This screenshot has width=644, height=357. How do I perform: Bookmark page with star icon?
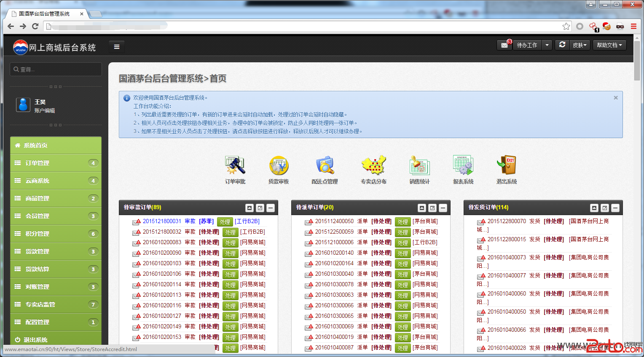pyautogui.click(x=566, y=27)
